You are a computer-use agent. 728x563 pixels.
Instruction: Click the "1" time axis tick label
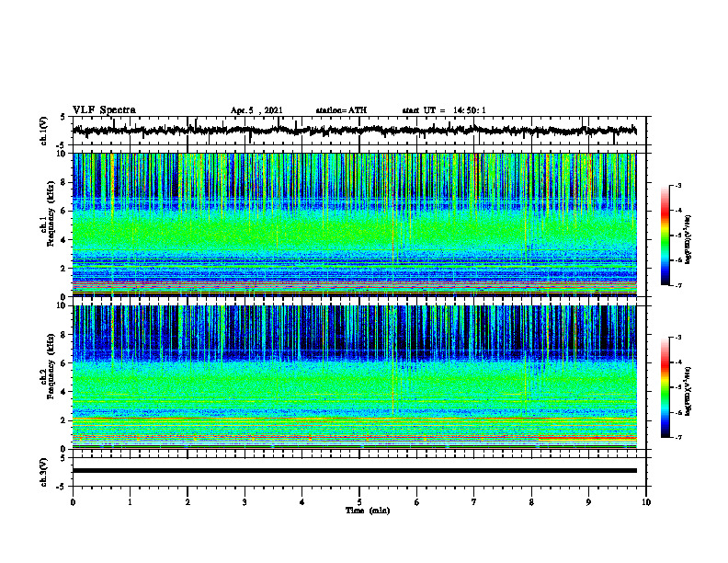point(130,502)
